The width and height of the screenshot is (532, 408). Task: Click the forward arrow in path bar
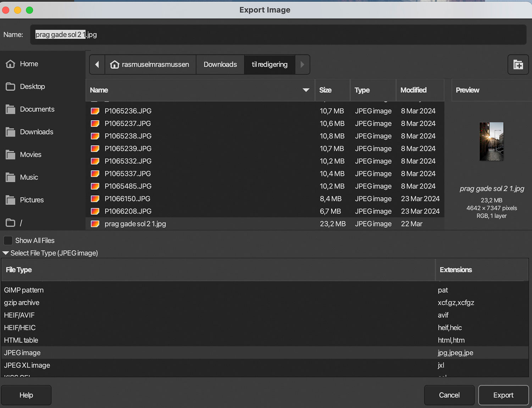click(302, 65)
